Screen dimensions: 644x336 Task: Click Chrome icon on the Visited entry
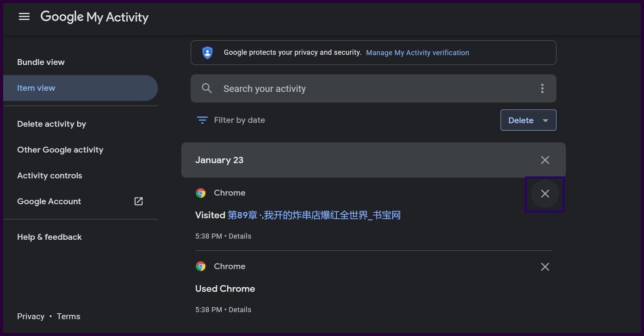click(201, 193)
